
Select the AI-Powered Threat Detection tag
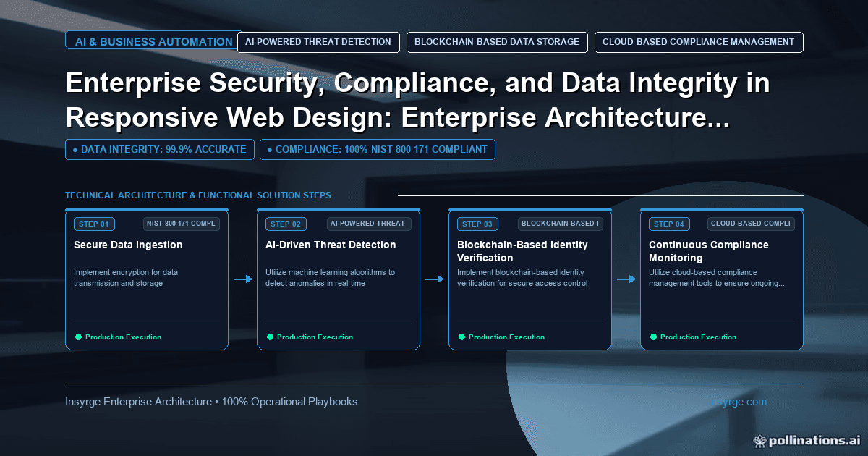[318, 42]
